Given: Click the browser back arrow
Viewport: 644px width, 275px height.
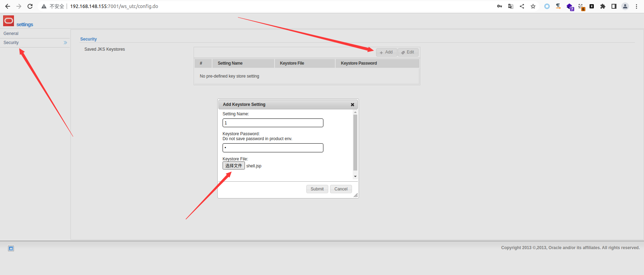Looking at the screenshot, I should (x=8, y=6).
